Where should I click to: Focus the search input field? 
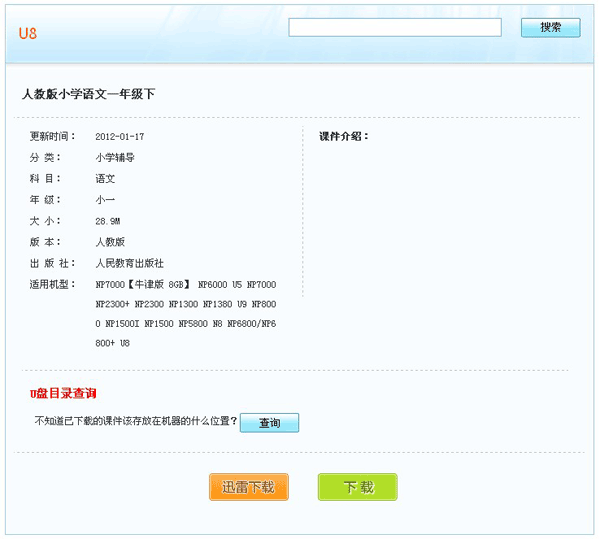pos(395,27)
